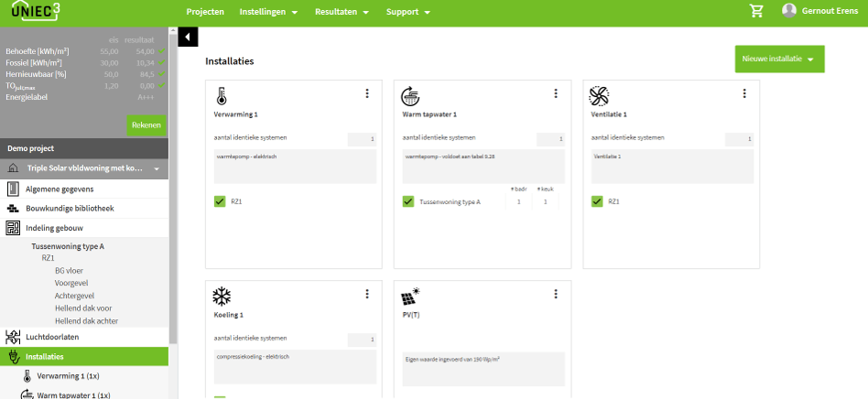Uncheck RZ1 checkbox in Ventilatie 1

[597, 201]
